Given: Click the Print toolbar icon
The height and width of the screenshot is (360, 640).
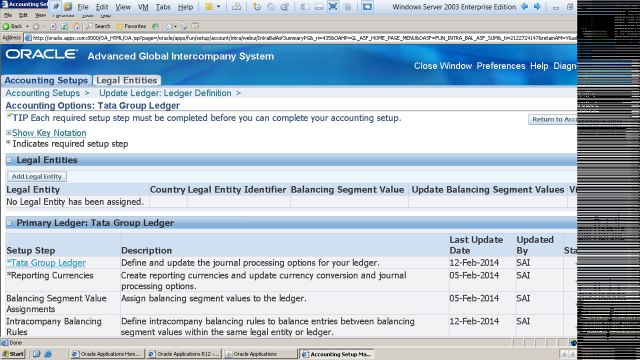Looking at the screenshot, I should click(184, 26).
